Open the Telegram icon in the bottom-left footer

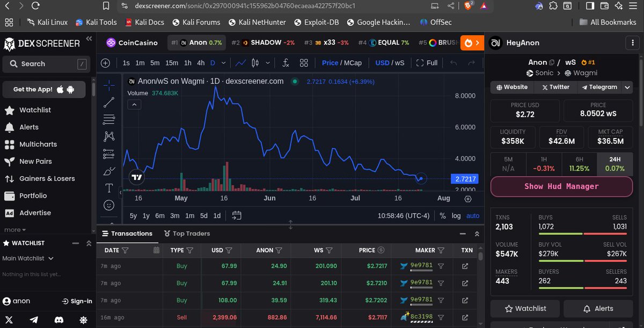[34, 319]
